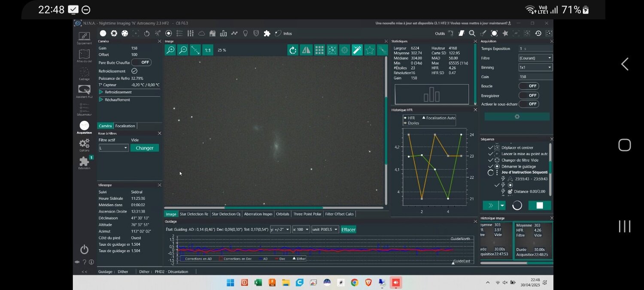Image resolution: width=644 pixels, height=290 pixels.
Task: Open the Extension puzzle section
Action: point(84,162)
